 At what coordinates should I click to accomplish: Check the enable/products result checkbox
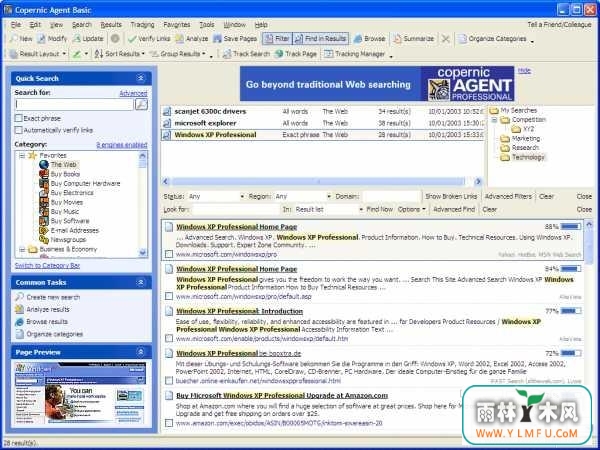click(169, 338)
